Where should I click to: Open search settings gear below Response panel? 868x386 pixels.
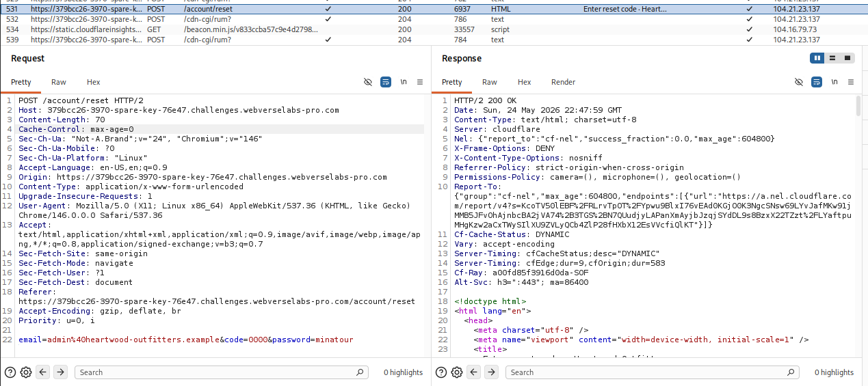[457, 372]
